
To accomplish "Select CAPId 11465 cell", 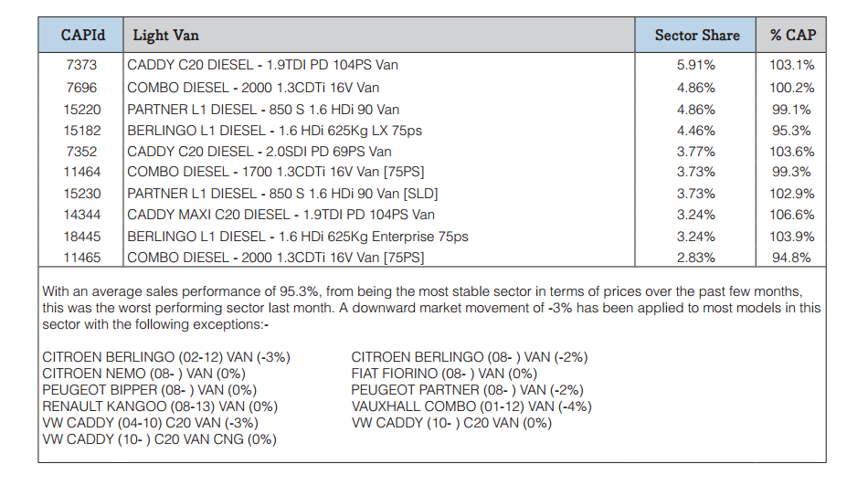I will 82,258.
